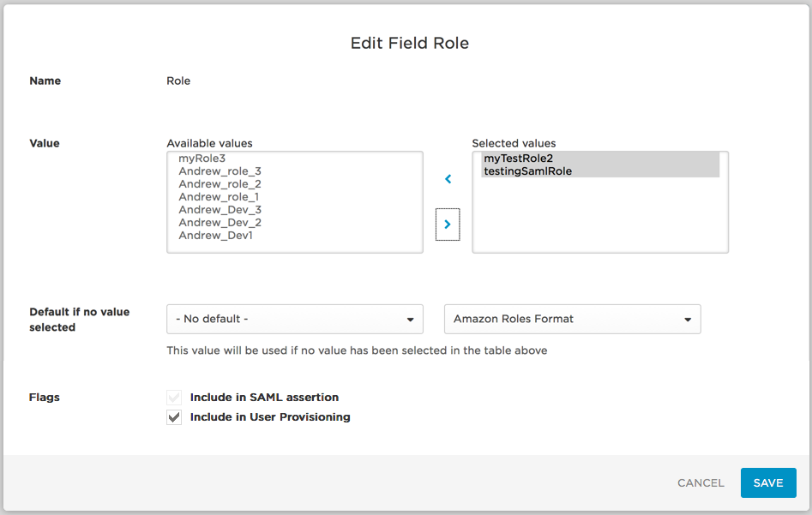The width and height of the screenshot is (812, 515).
Task: Select Andrew_Dev1 in Available values
Action: tap(215, 236)
